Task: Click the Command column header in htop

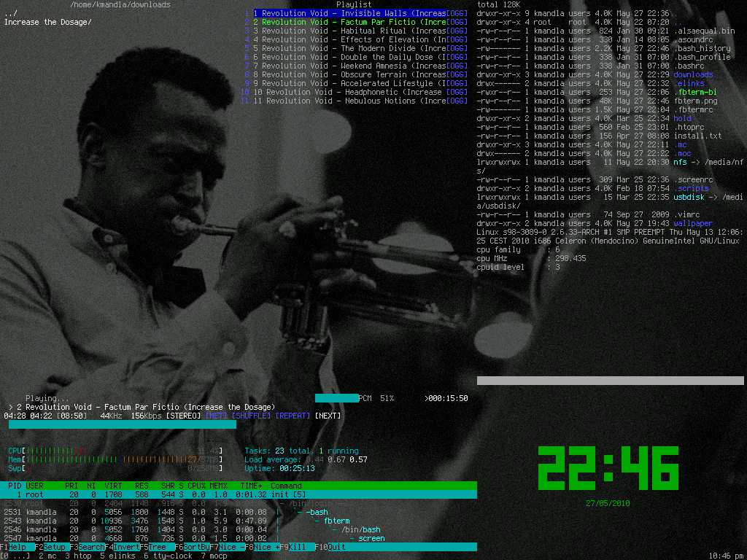Action: pos(286,486)
